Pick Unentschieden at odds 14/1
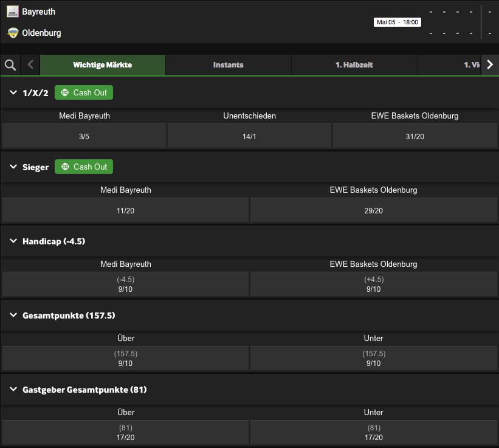The image size is (499, 448). click(x=249, y=136)
